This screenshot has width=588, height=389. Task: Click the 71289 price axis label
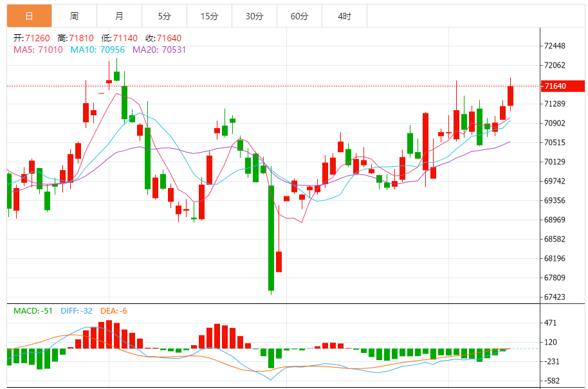click(555, 104)
